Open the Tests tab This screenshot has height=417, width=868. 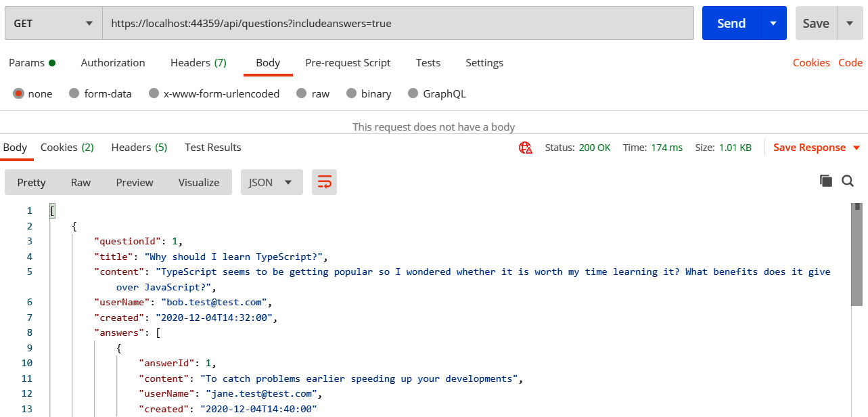428,62
